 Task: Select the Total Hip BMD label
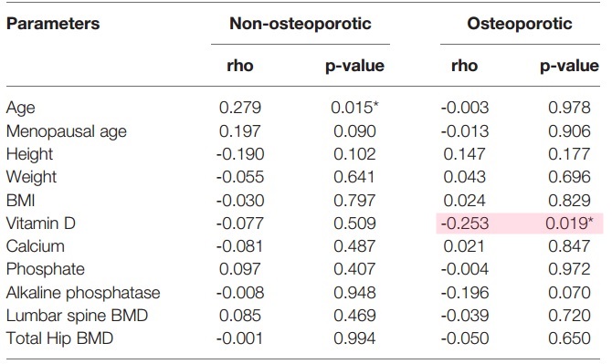pos(59,338)
